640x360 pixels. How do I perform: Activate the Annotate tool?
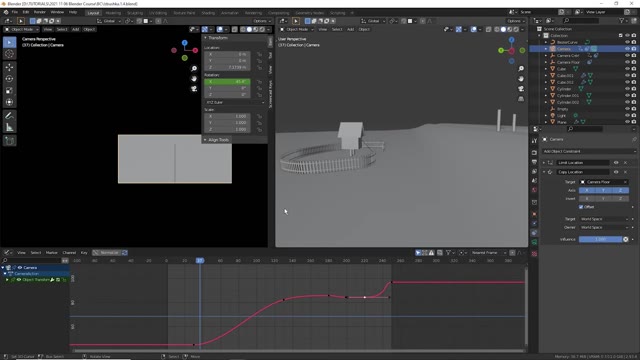[9, 116]
